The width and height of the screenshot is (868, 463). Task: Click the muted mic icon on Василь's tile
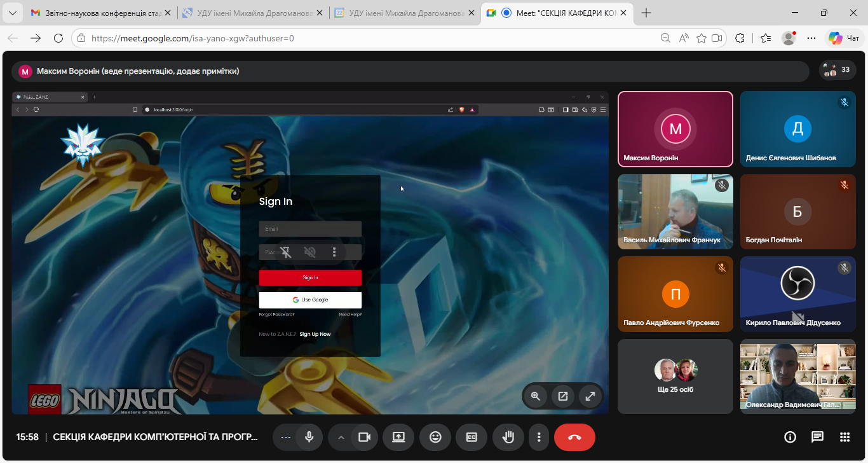721,185
